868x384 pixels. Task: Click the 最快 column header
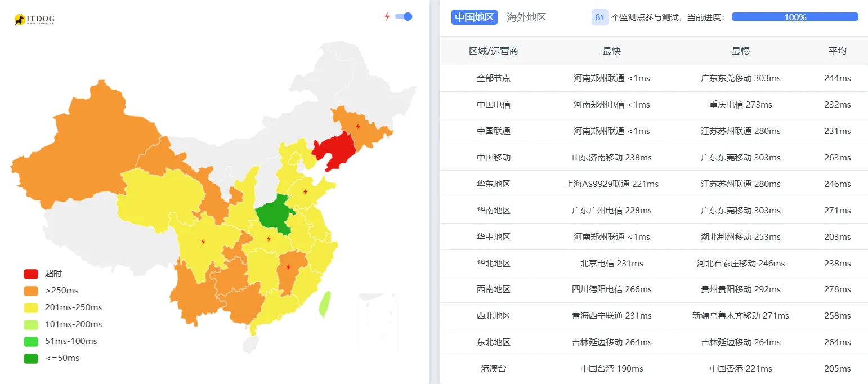click(612, 51)
